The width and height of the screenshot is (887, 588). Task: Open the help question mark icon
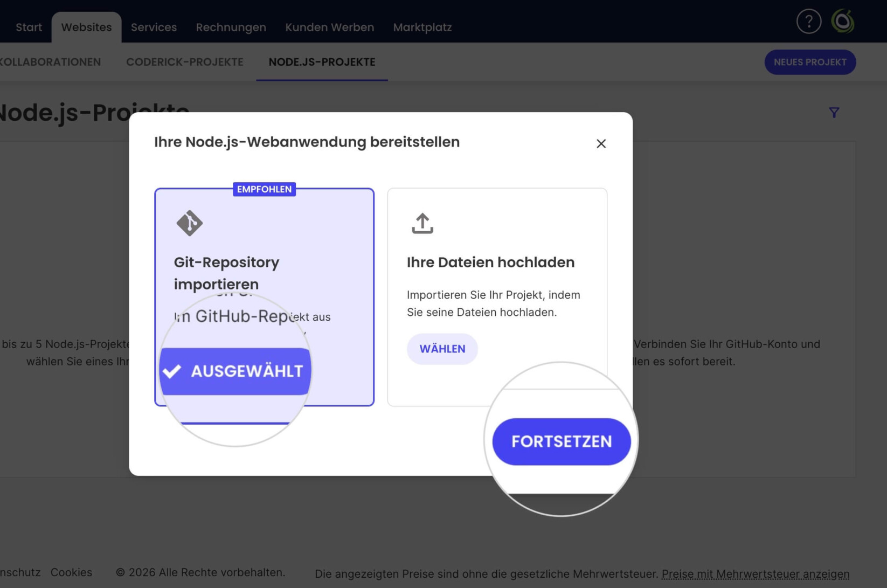[808, 22]
